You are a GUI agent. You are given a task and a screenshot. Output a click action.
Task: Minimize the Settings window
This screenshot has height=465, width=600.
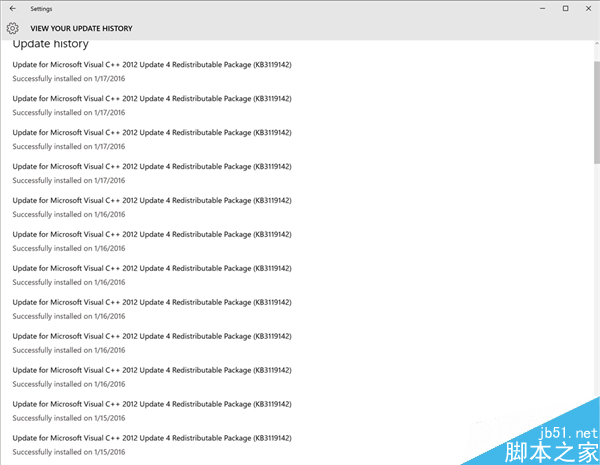[x=543, y=8]
